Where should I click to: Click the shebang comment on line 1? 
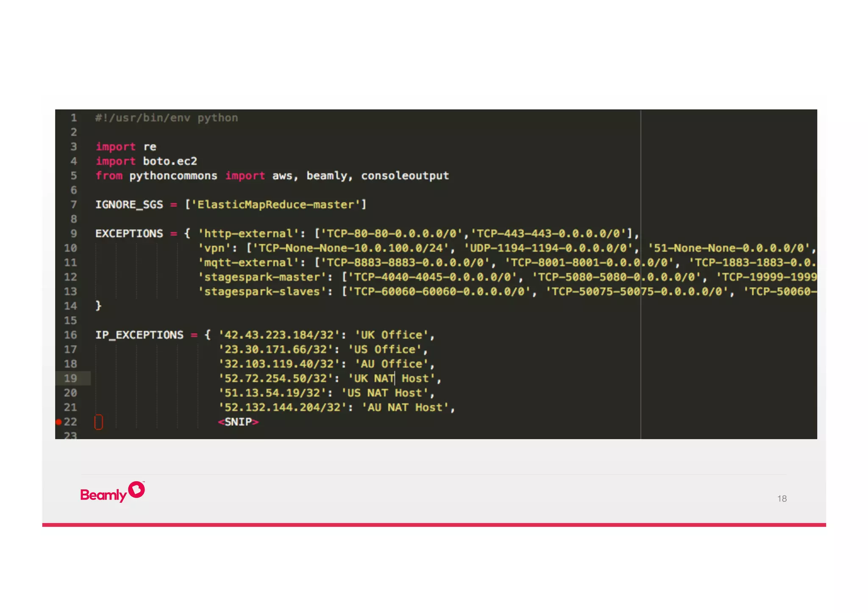[x=167, y=118]
